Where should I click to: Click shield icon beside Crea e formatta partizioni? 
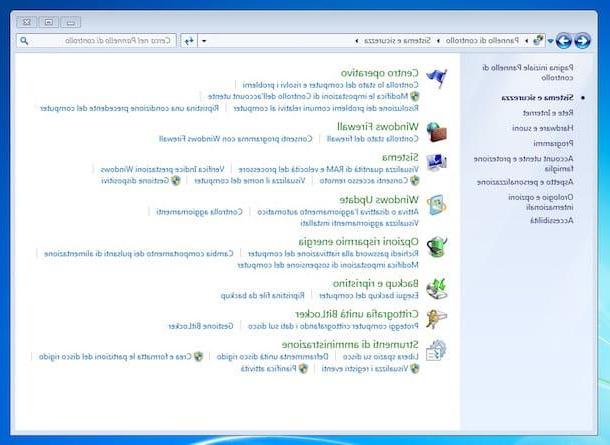pyautogui.click(x=198, y=356)
